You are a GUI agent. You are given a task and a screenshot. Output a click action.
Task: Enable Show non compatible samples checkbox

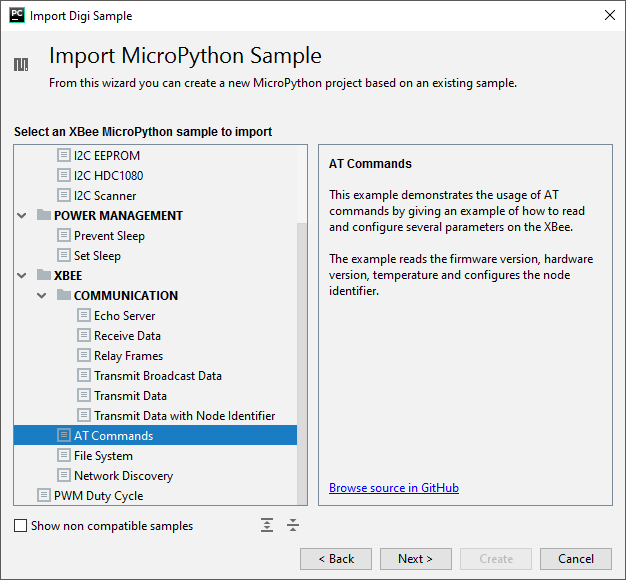point(21,526)
